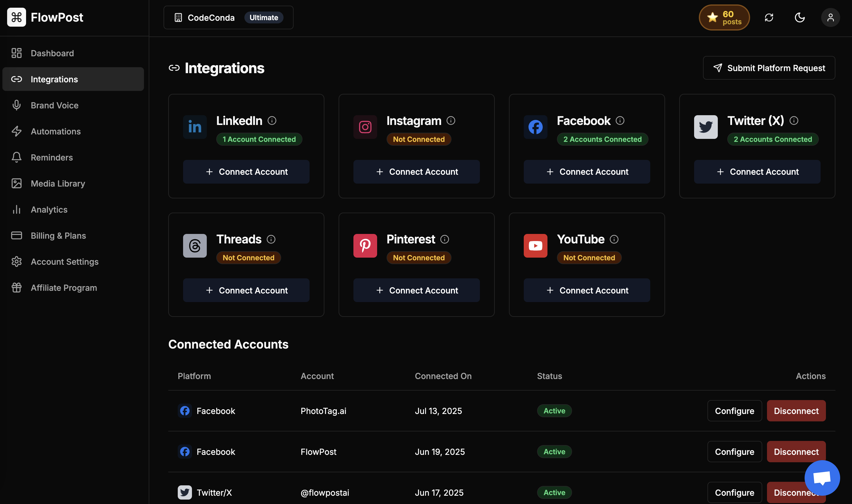Screen dimensions: 852x504
Task: Open the user profile avatar icon
Action: pos(830,18)
